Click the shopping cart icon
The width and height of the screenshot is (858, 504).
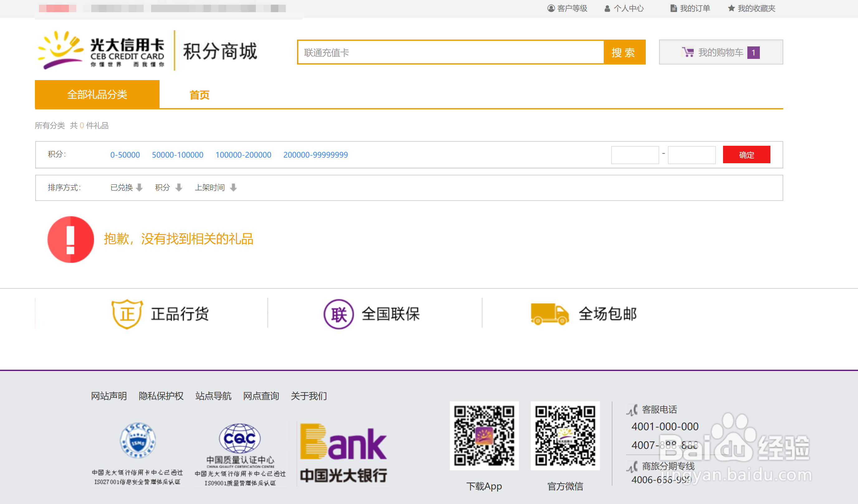point(688,52)
